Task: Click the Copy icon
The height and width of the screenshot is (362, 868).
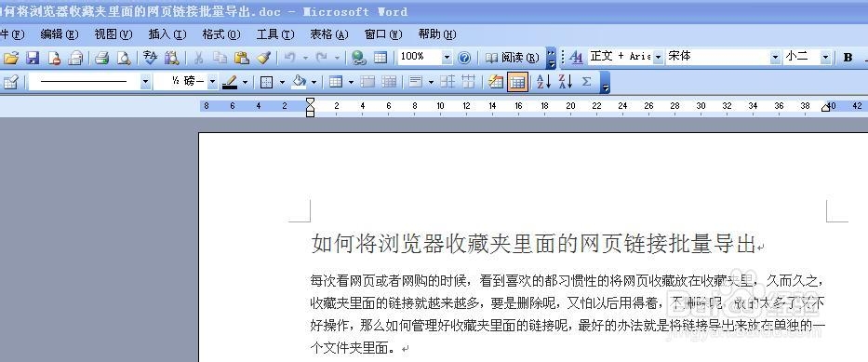Action: click(220, 57)
